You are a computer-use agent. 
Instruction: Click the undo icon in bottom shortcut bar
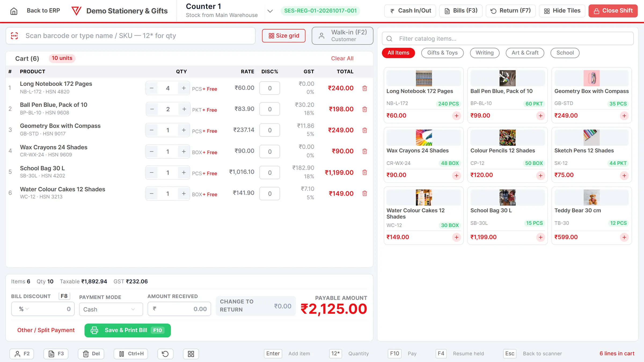coord(165,354)
